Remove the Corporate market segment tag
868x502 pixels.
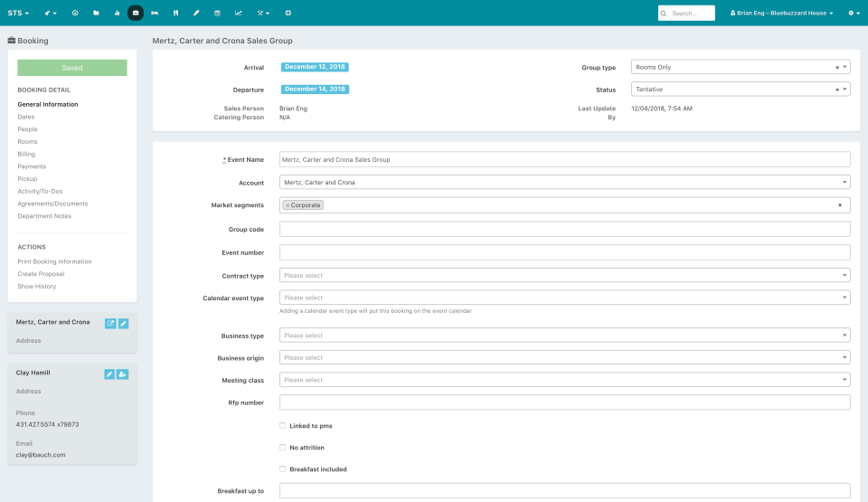click(288, 205)
